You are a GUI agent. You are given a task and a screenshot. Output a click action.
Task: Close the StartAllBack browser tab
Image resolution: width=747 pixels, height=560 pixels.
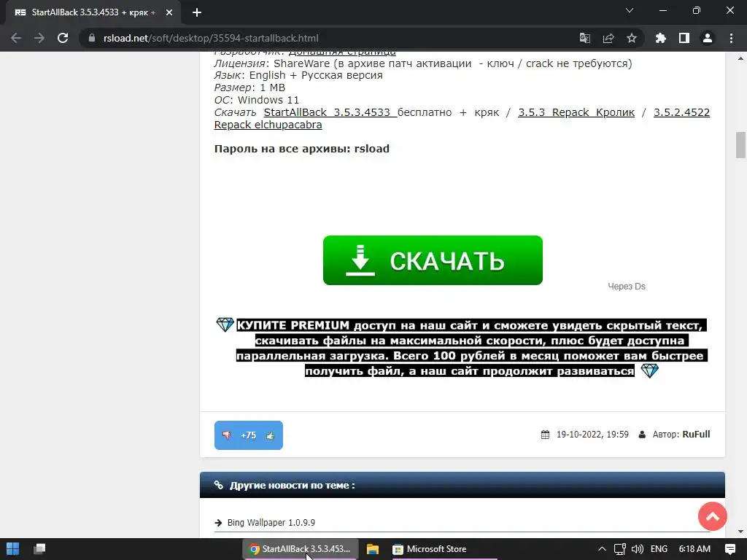(x=169, y=12)
